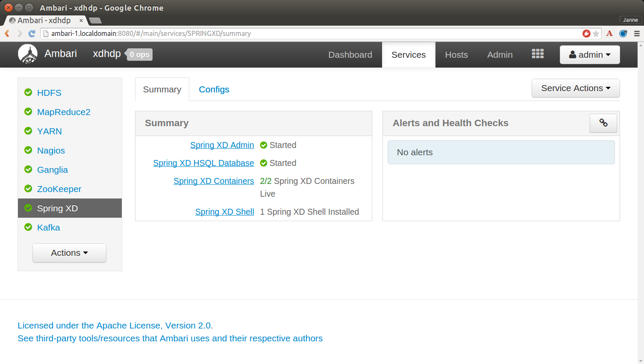The height and width of the screenshot is (364, 644).
Task: Open the admin user dropdown
Action: coord(590,55)
